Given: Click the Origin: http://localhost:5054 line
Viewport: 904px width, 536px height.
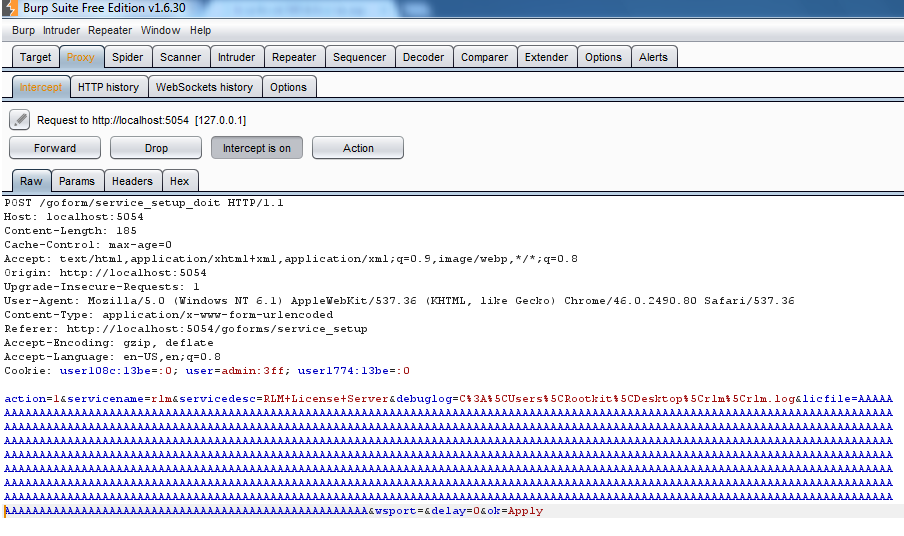Looking at the screenshot, I should click(x=105, y=273).
